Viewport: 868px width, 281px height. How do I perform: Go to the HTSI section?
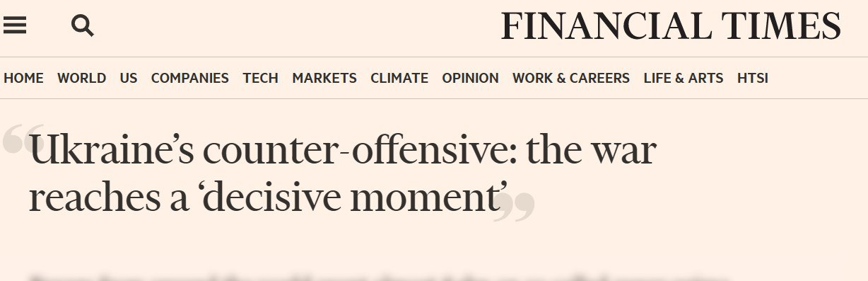pos(753,79)
